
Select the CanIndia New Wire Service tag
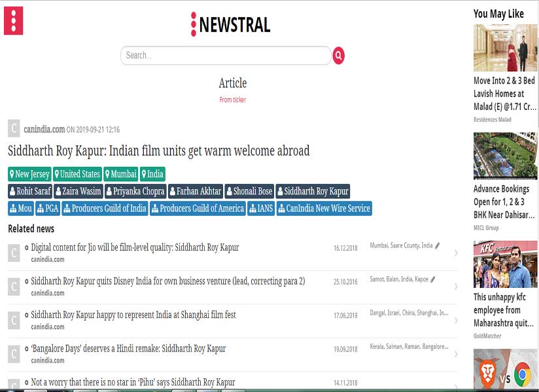click(x=324, y=208)
